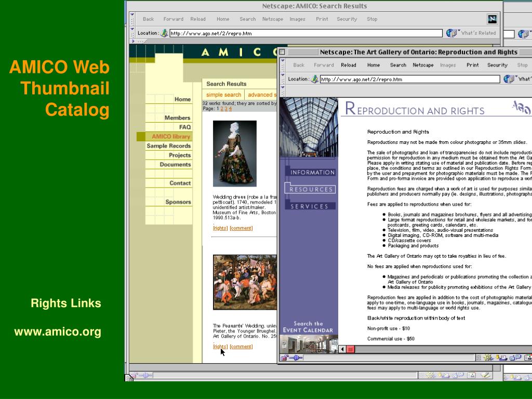
Task: Click What's Related icon in AMICO Search Results window
Action: [x=451, y=33]
